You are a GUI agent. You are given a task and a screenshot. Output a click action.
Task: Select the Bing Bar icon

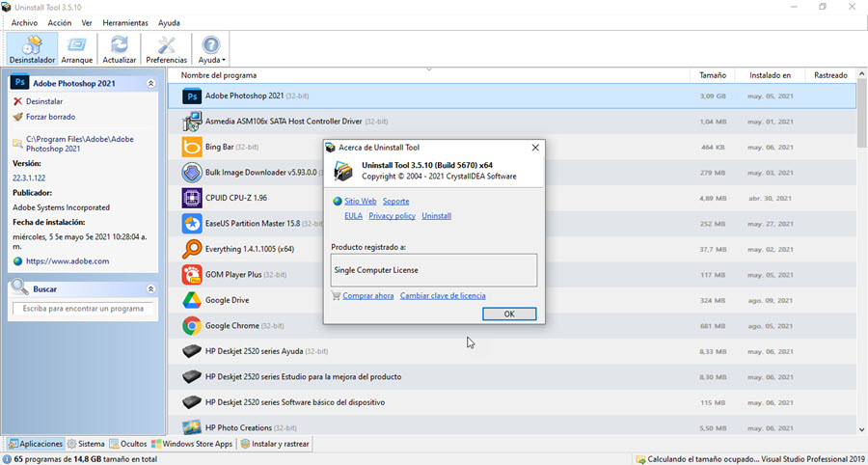point(192,147)
